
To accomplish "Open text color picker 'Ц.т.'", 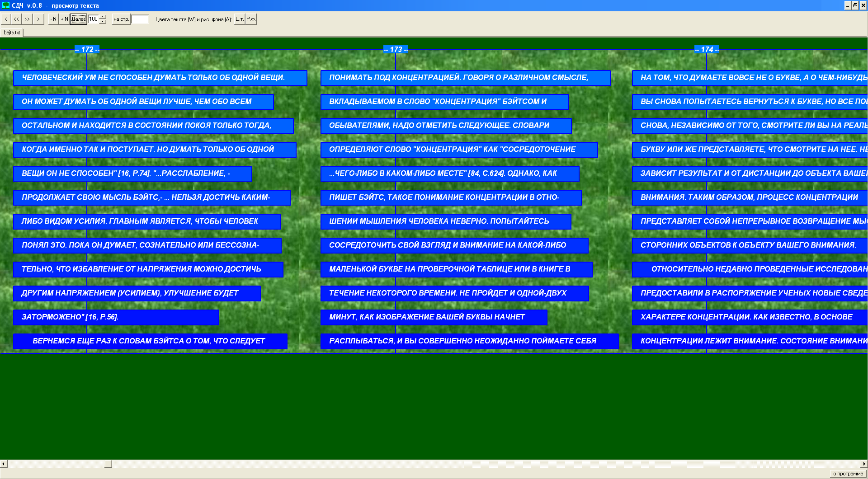I will coord(239,19).
